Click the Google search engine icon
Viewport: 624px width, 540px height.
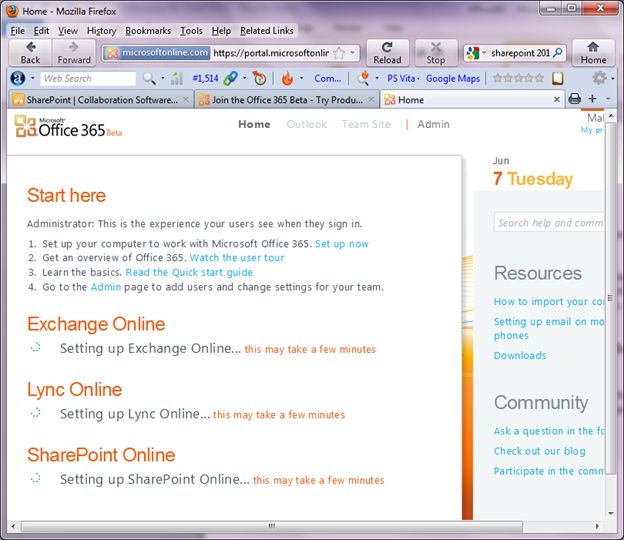473,53
